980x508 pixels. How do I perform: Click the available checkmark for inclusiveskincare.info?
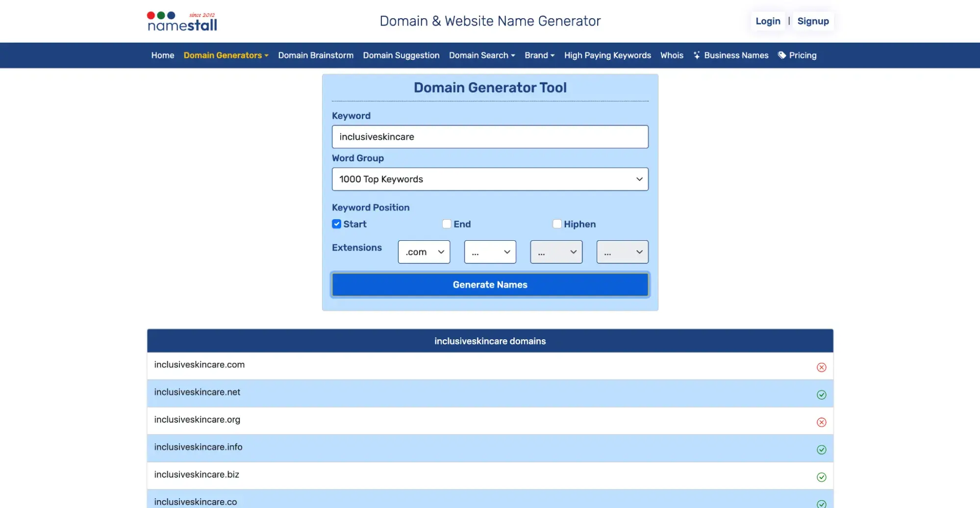[x=821, y=450]
